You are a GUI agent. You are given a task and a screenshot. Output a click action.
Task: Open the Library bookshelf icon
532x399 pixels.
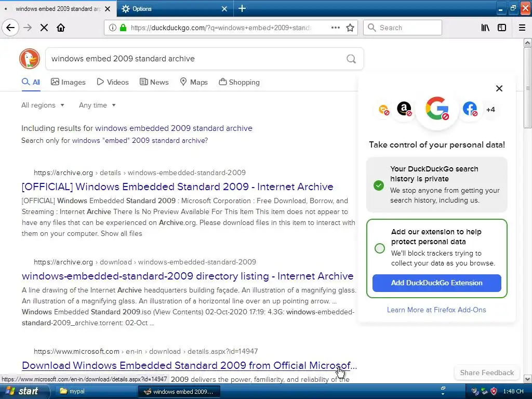[x=485, y=28]
